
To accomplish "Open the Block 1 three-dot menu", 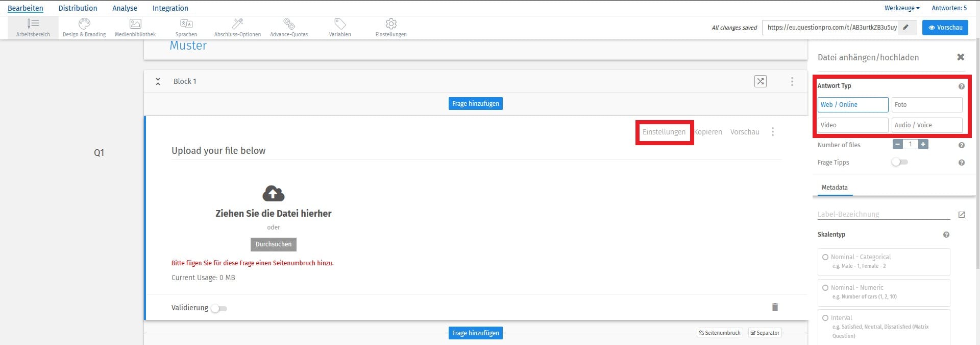I will point(792,81).
